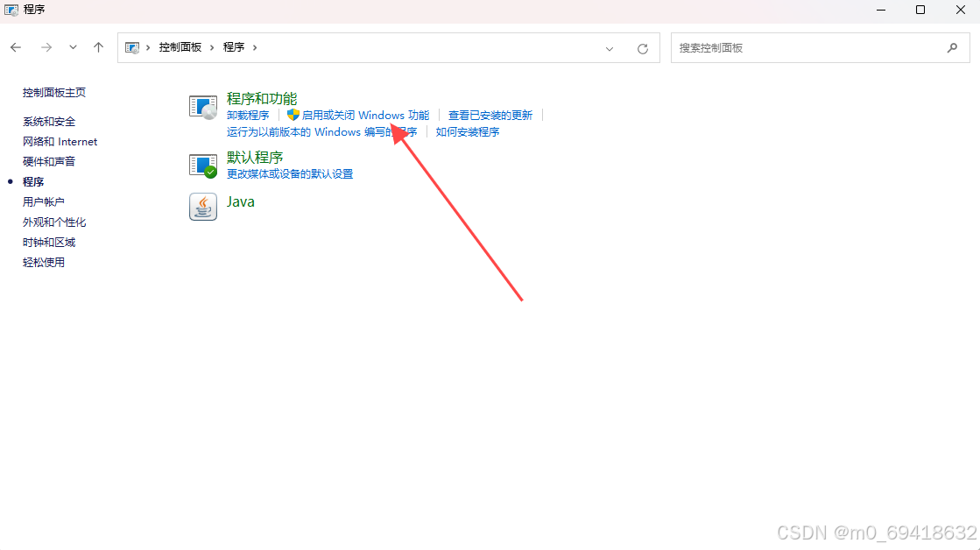Viewport: 980px width, 550px height.
Task: Open 网络和 Internet category
Action: pos(60,142)
